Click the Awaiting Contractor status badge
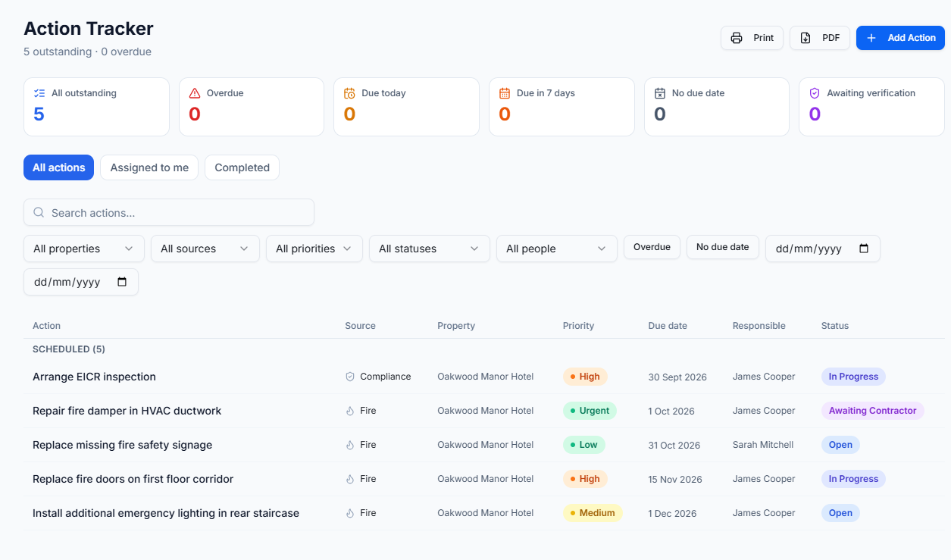The width and height of the screenshot is (951, 560). pyautogui.click(x=872, y=411)
